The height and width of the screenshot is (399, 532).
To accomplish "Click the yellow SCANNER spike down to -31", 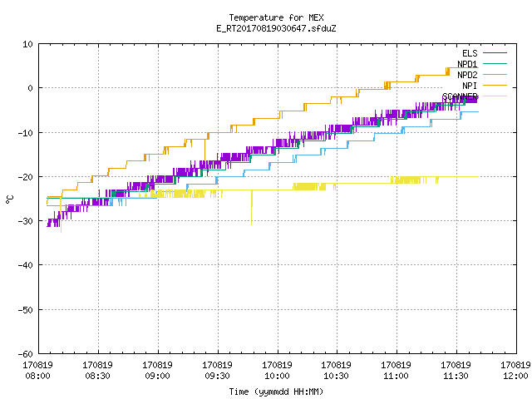I will point(251,208).
